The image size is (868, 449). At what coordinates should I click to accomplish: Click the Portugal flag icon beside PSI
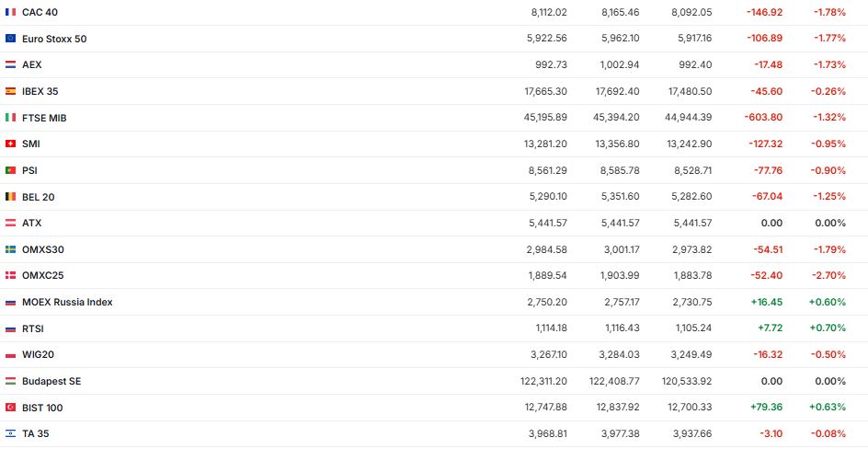pyautogui.click(x=10, y=170)
